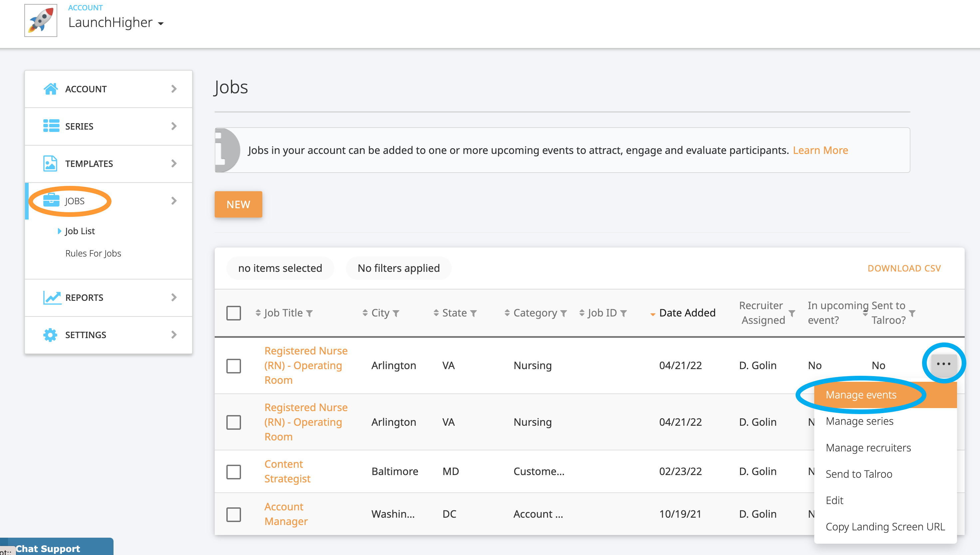980x555 pixels.
Task: Select second Registered Nurse row checkbox
Action: pyautogui.click(x=233, y=422)
